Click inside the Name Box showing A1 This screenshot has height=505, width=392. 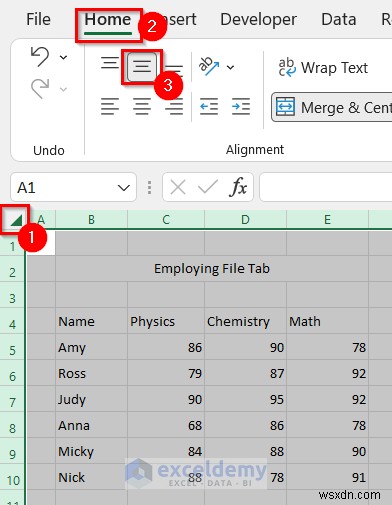click(63, 188)
